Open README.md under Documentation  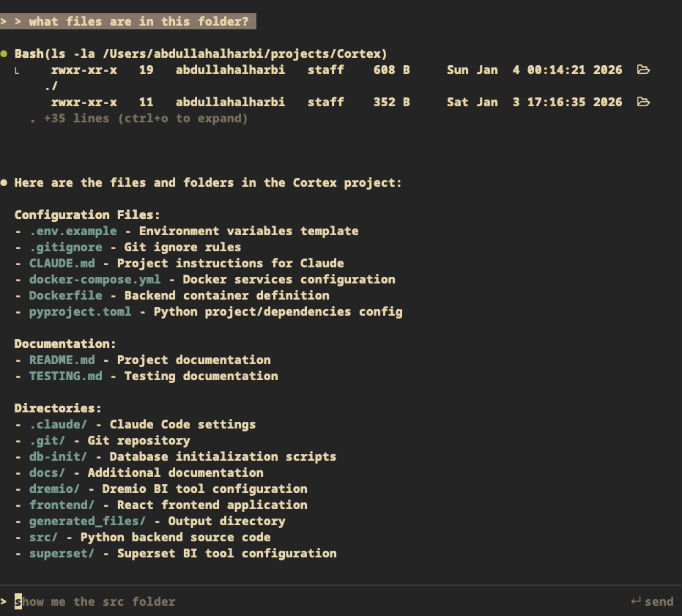coord(62,360)
